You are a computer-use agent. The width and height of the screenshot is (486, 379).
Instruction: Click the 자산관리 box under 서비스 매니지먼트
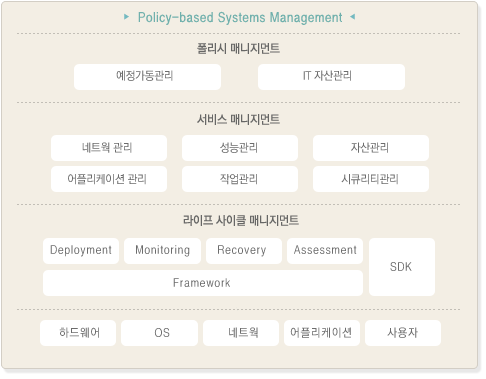[371, 148]
